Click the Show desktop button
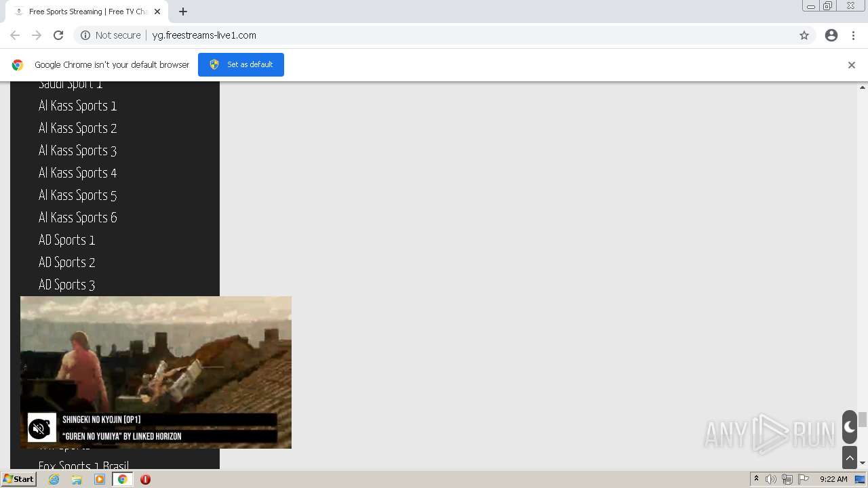This screenshot has height=488, width=868. pyautogui.click(x=861, y=479)
